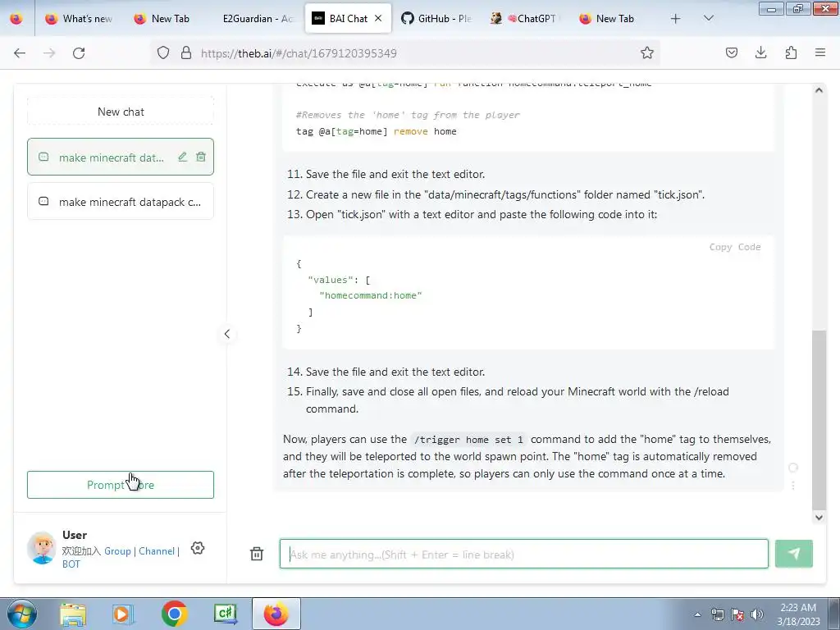Send the message with paper plane button

(x=793, y=554)
